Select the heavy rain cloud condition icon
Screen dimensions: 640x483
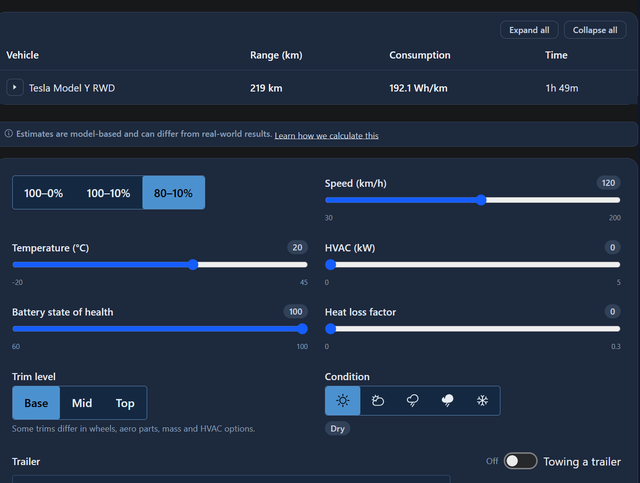(447, 401)
